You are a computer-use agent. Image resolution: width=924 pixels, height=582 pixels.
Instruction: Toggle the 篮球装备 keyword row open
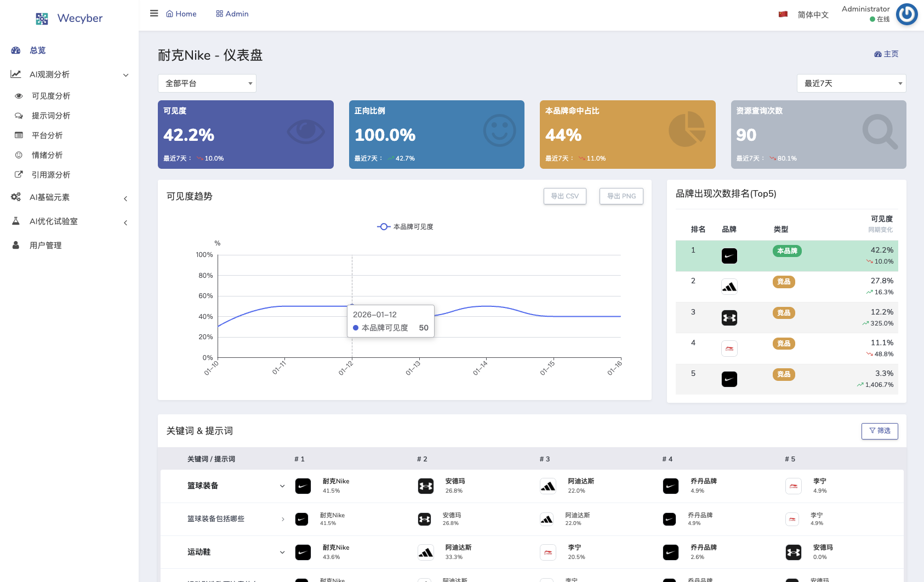282,486
